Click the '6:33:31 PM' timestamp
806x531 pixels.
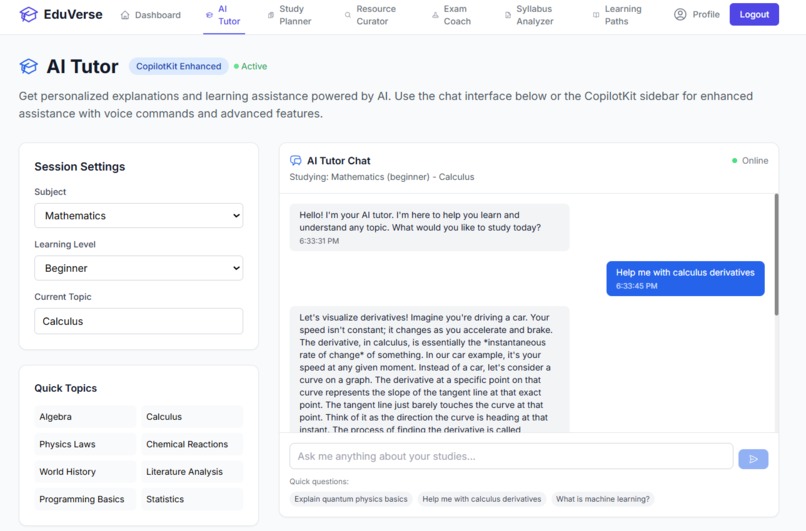[319, 241]
